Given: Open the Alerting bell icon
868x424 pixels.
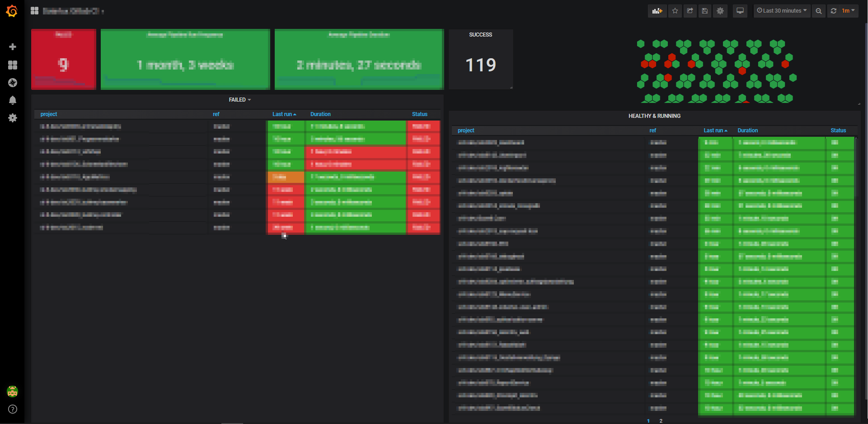Looking at the screenshot, I should coord(13,100).
